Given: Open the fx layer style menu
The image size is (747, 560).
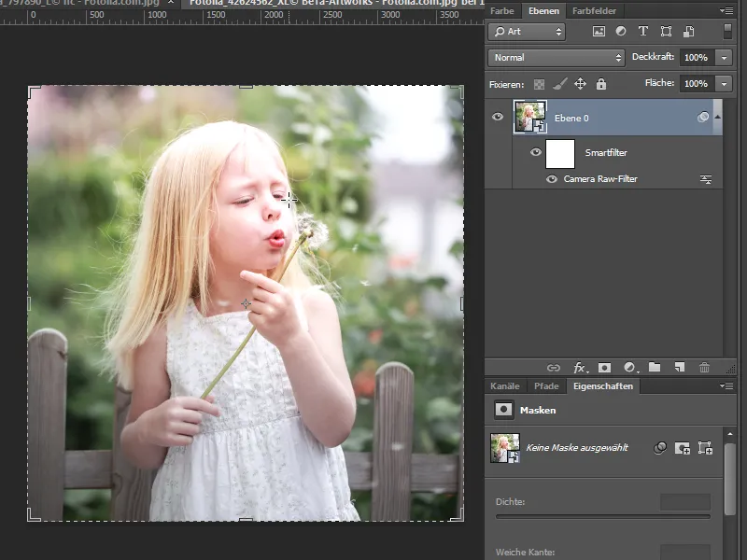Looking at the screenshot, I should pos(580,368).
